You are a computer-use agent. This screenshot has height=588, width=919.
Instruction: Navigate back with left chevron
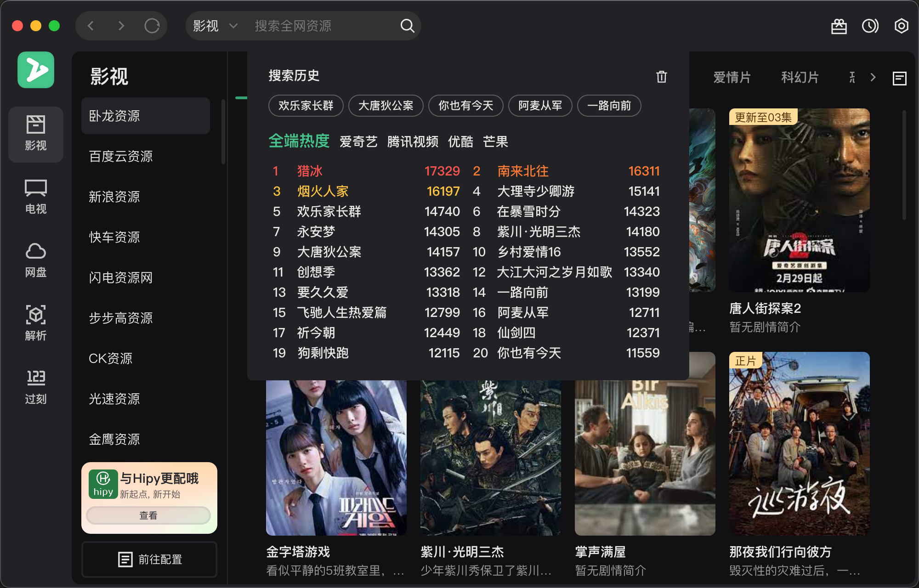pos(91,26)
